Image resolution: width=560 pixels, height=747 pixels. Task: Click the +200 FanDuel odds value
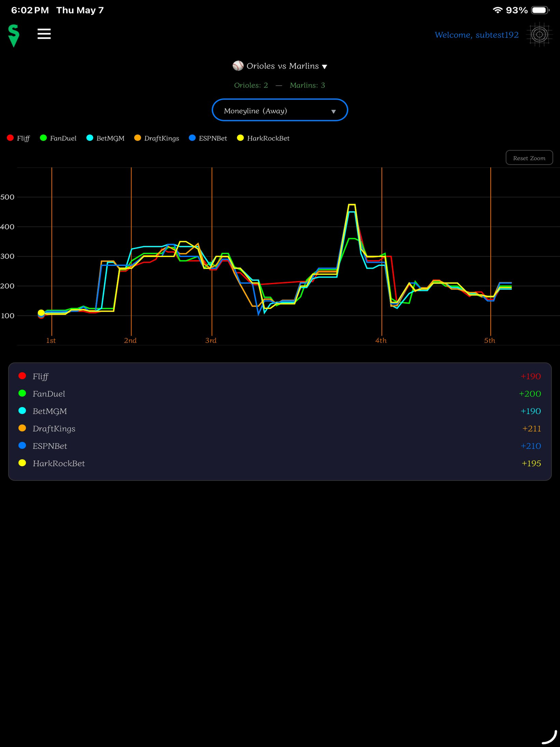click(x=530, y=394)
